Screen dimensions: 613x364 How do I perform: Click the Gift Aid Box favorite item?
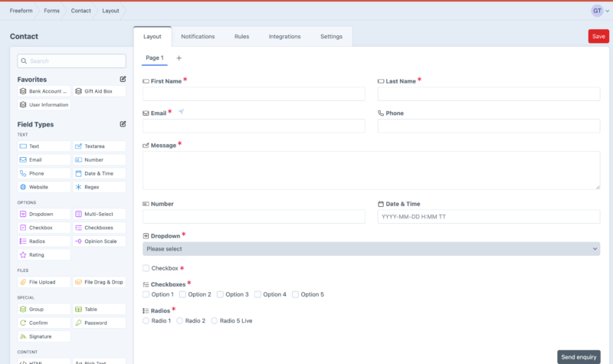100,91
